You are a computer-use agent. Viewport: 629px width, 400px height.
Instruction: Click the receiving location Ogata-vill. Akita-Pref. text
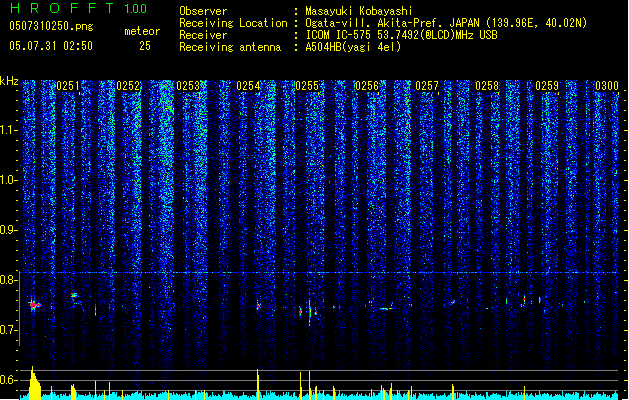(446, 23)
